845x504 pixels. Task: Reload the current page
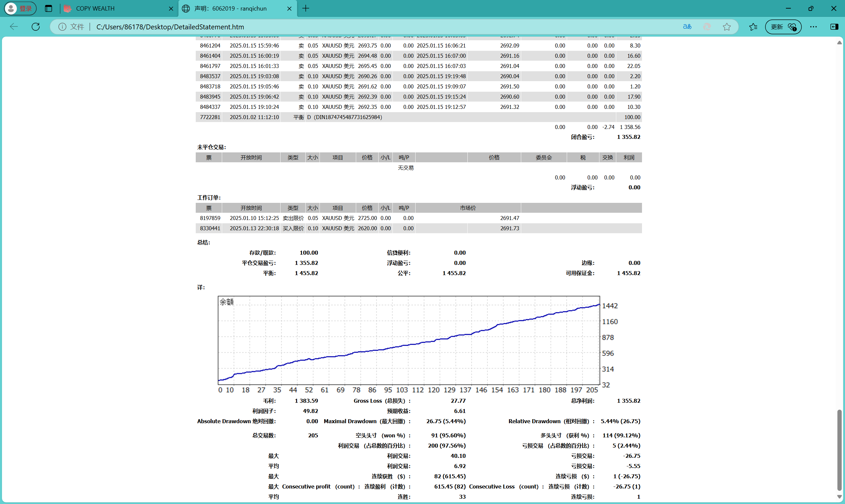(36, 26)
